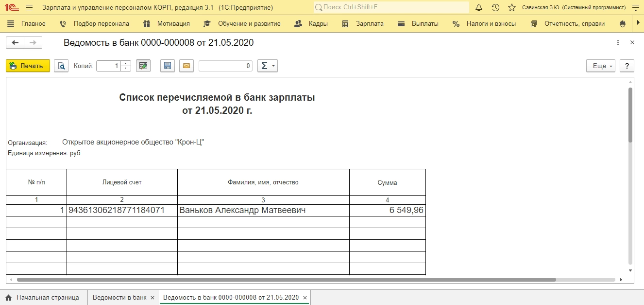Open the hamburger service menu

tap(29, 7)
